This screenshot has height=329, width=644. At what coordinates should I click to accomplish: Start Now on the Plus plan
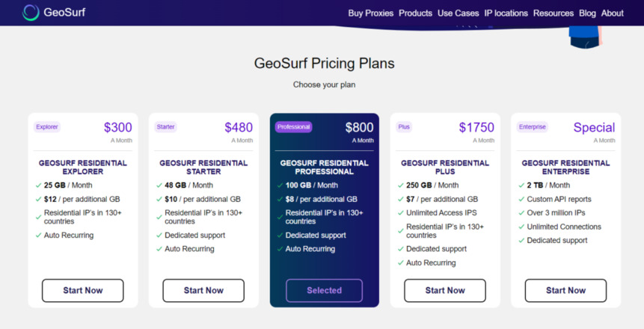(x=445, y=290)
